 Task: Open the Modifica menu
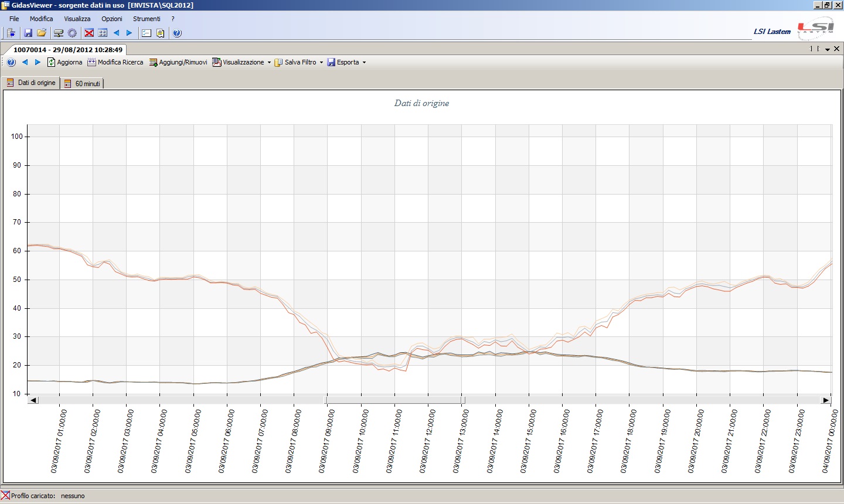(x=41, y=19)
